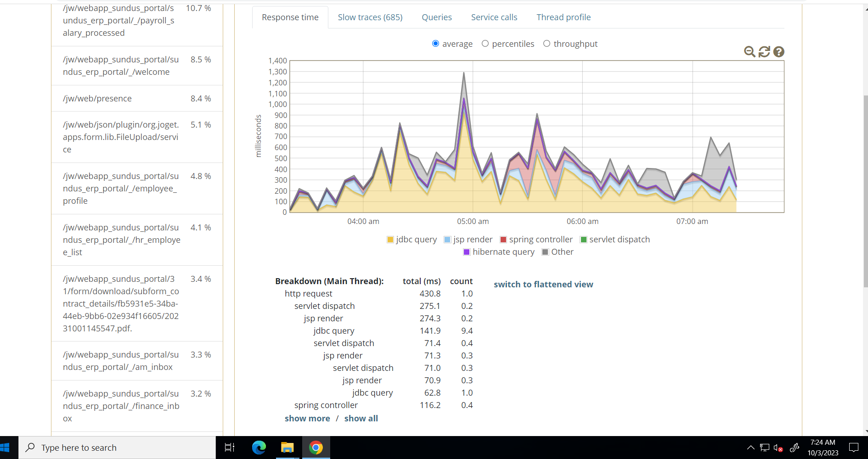This screenshot has height=459, width=868.
Task: Click the Windows Task View icon
Action: pos(230,448)
